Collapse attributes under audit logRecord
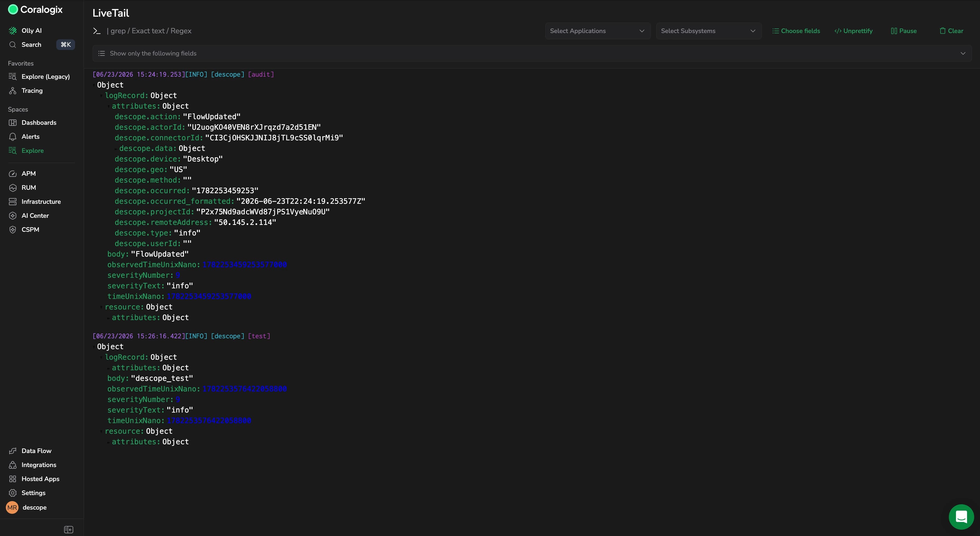The width and height of the screenshot is (980, 536). point(108,107)
